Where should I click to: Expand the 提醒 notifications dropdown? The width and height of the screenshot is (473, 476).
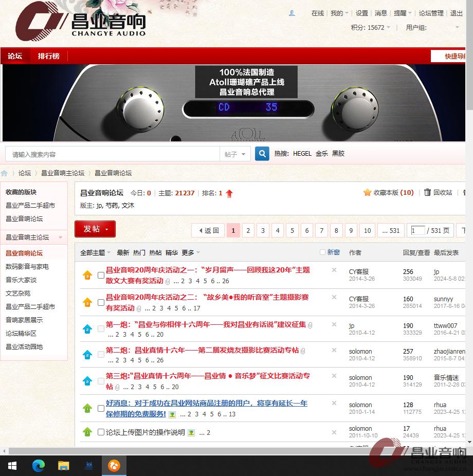[x=403, y=13]
